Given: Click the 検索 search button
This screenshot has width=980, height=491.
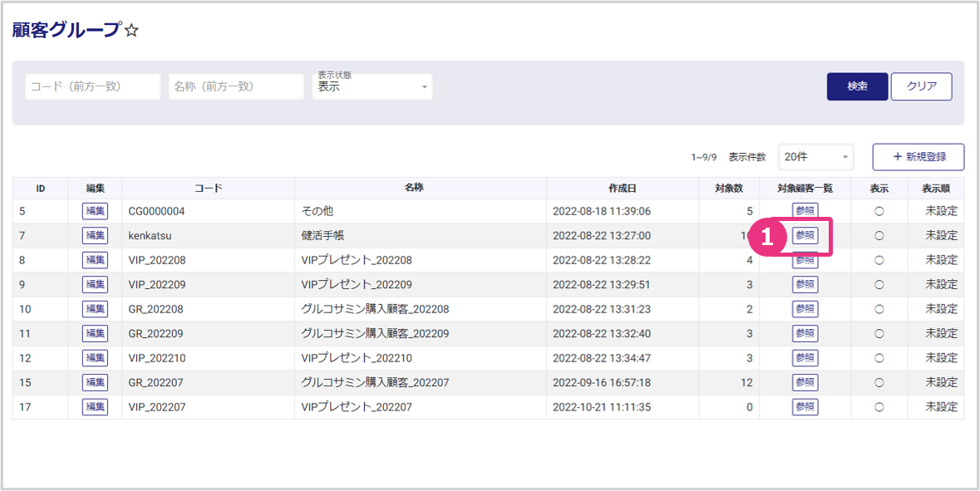Looking at the screenshot, I should 857,86.
